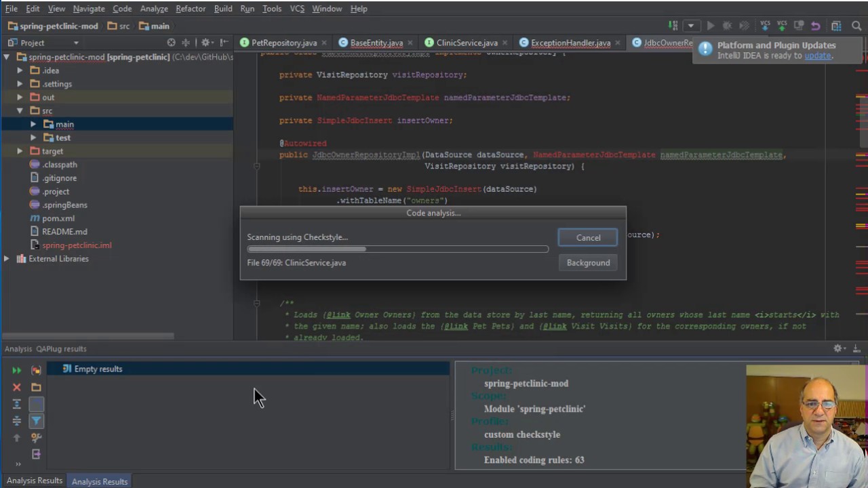Image resolution: width=868 pixels, height=488 pixels.
Task: Click Collapse All icon in Project panel
Action: [185, 43]
